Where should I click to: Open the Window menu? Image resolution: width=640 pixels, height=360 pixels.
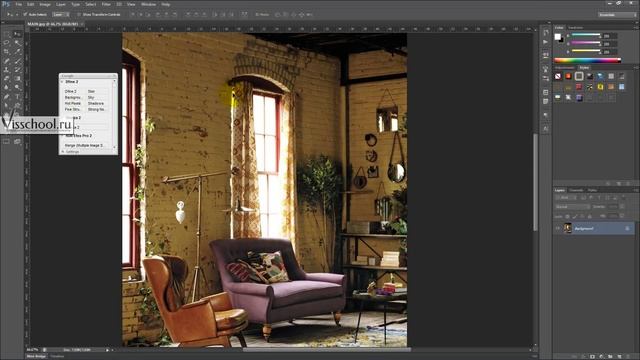(148, 4)
